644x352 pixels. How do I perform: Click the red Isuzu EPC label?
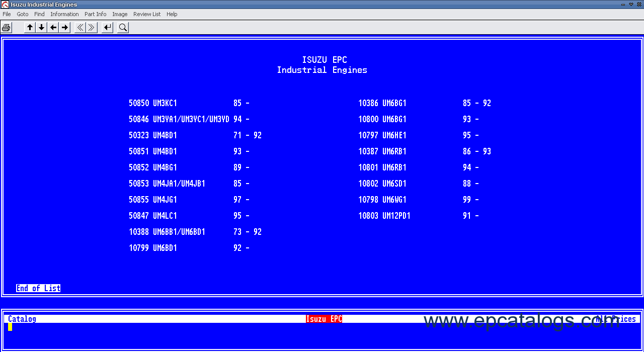coord(324,319)
